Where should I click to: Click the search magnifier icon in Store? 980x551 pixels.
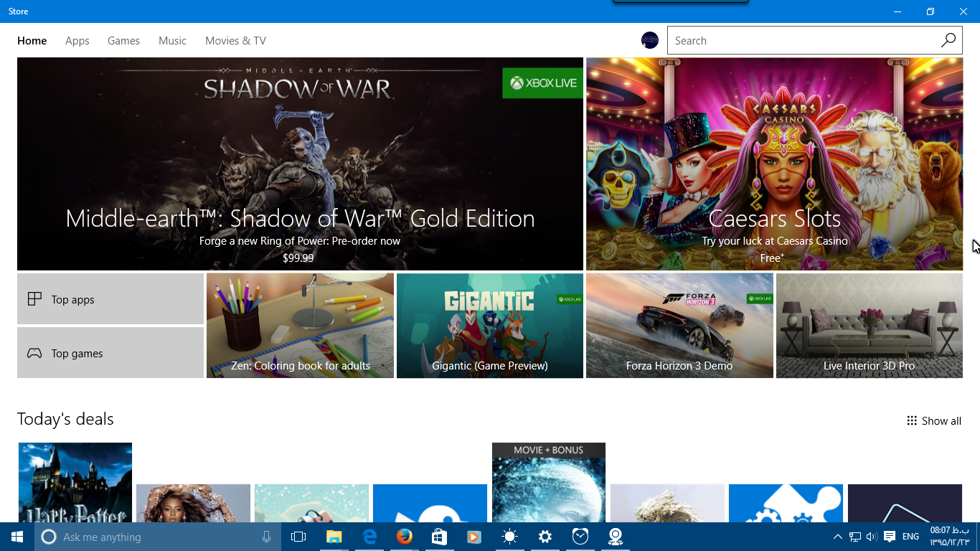(948, 40)
